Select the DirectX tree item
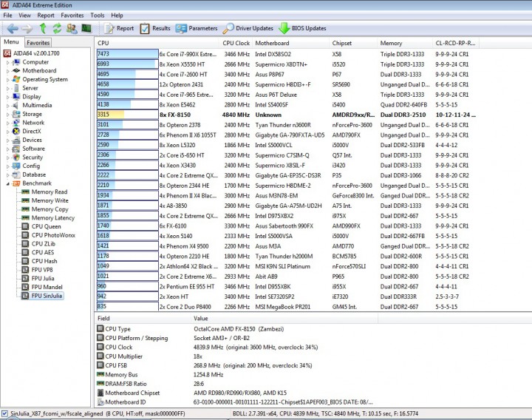 click(x=32, y=132)
